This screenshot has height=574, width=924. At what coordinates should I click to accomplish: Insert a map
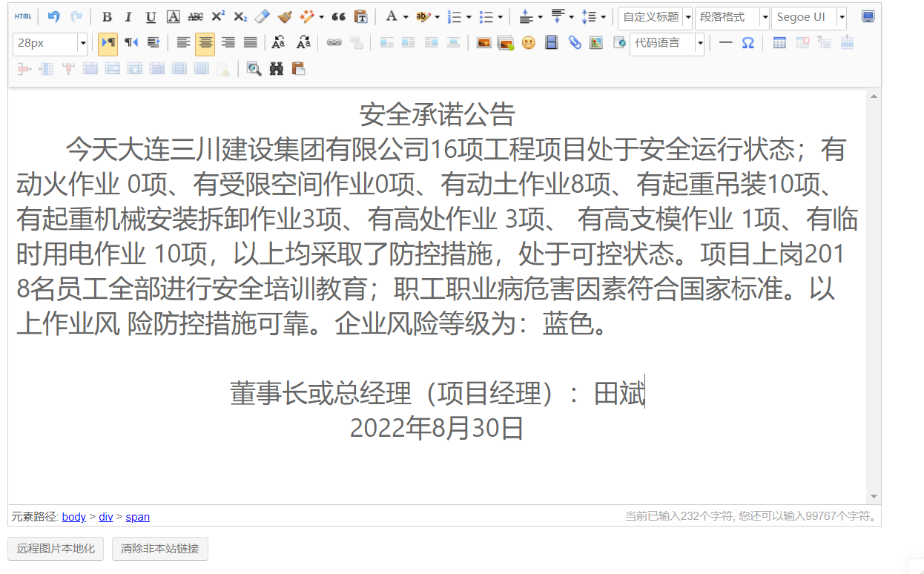(x=596, y=43)
